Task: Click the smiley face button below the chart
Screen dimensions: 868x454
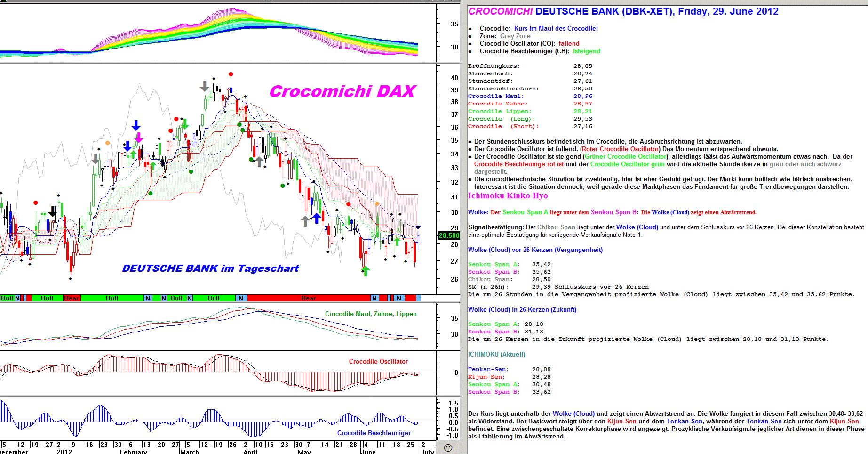Action: point(448,448)
